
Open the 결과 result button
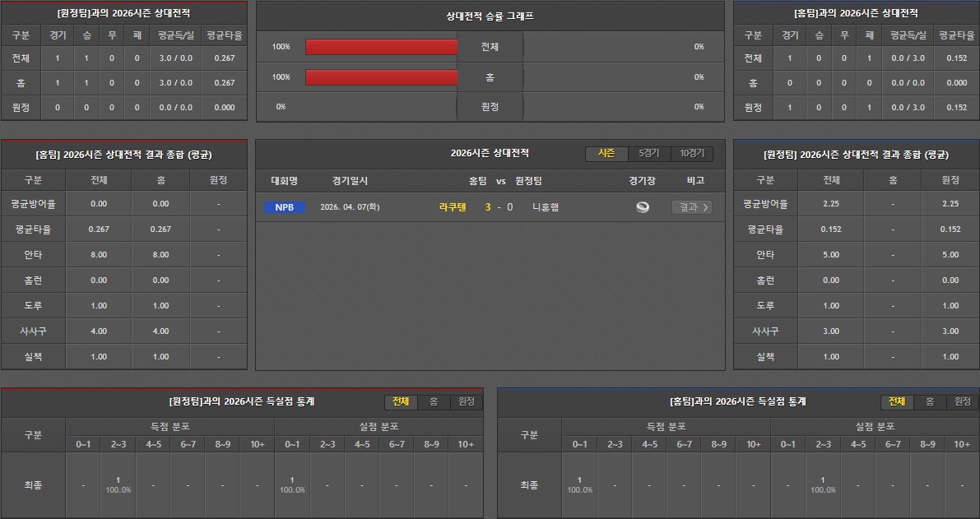pos(691,207)
